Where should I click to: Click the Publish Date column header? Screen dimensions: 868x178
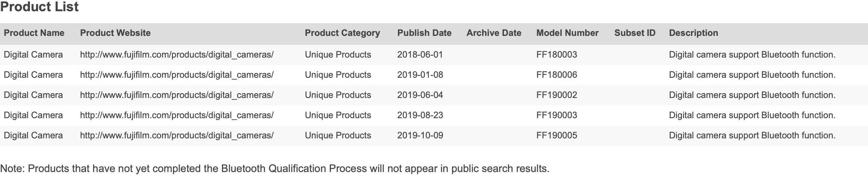(x=424, y=33)
